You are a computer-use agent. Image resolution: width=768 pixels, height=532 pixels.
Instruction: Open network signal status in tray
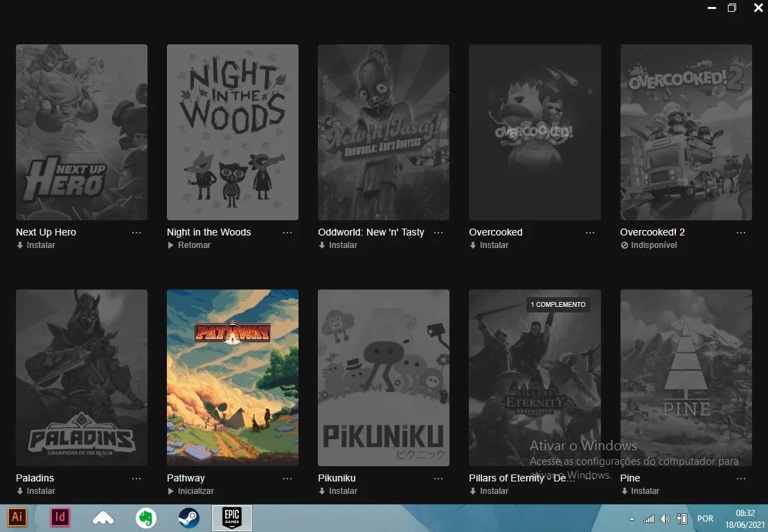point(649,519)
